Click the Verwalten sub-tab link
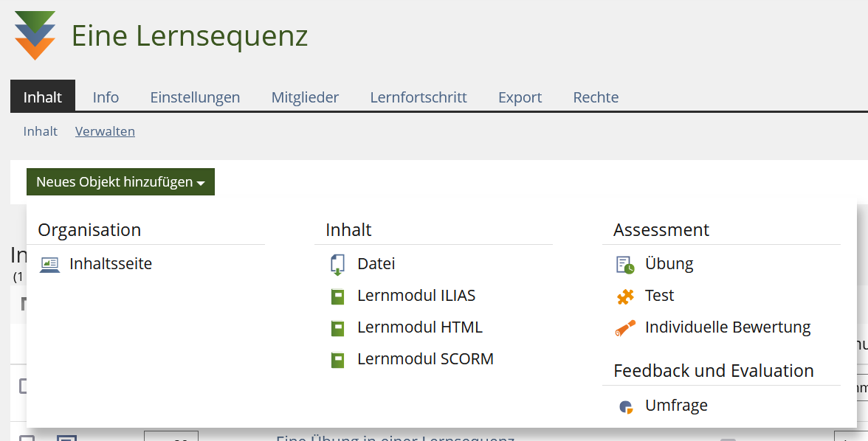 coord(105,131)
